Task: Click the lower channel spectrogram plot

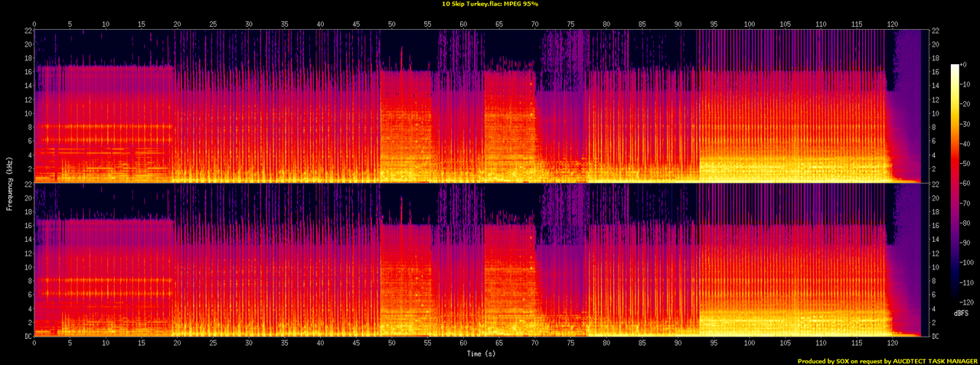Action: click(480, 259)
